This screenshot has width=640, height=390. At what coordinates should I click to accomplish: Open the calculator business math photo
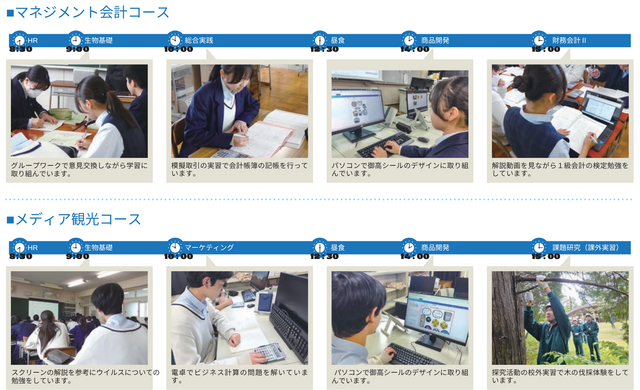[240, 318]
